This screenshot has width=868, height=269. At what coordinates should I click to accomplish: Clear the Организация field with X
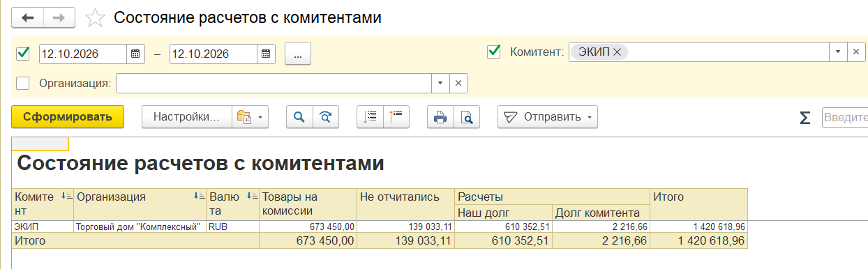click(x=458, y=83)
